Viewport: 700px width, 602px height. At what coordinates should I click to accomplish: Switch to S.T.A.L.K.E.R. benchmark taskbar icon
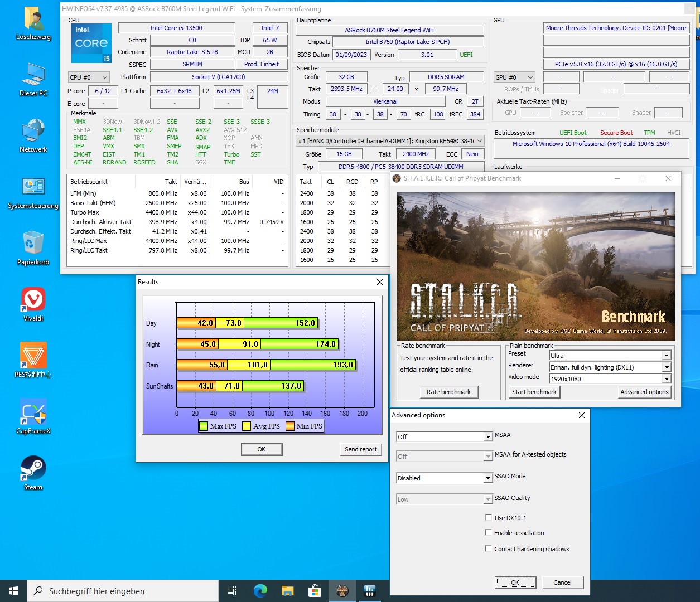coord(342,591)
